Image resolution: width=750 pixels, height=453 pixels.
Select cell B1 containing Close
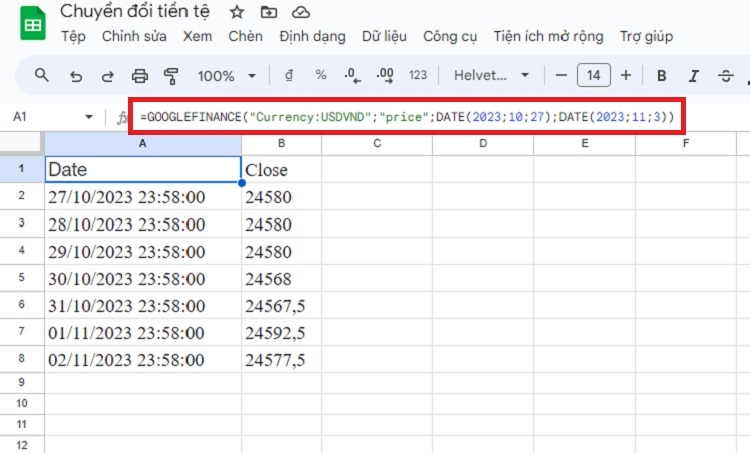click(x=281, y=169)
